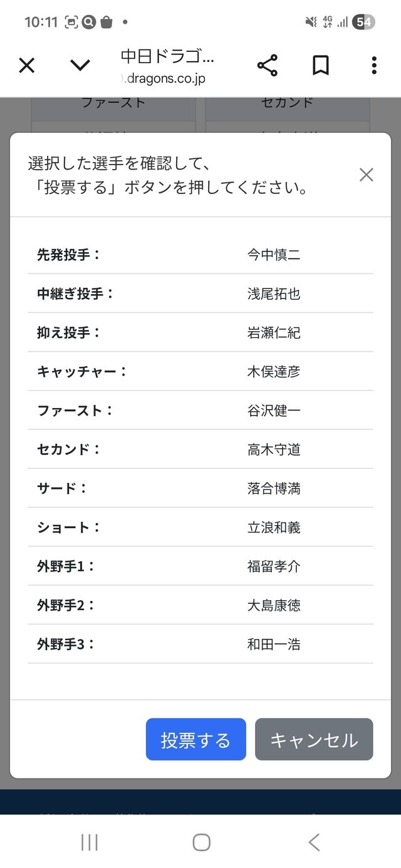Tap the downward chevron to minimize the tab

click(80, 65)
